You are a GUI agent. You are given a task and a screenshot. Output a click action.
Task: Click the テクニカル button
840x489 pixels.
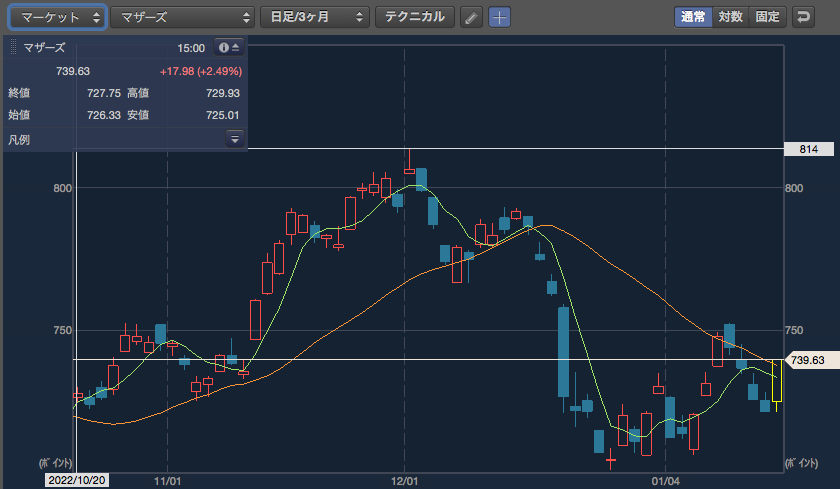click(415, 17)
